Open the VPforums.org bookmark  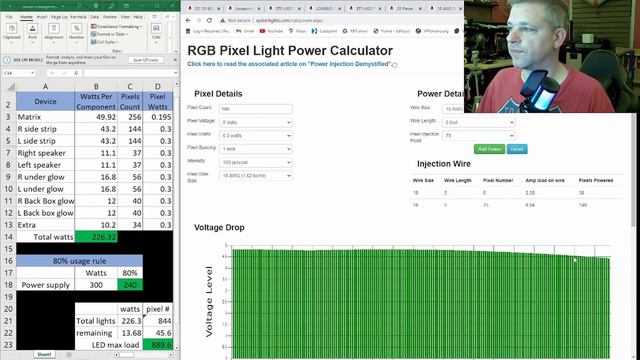pos(433,31)
